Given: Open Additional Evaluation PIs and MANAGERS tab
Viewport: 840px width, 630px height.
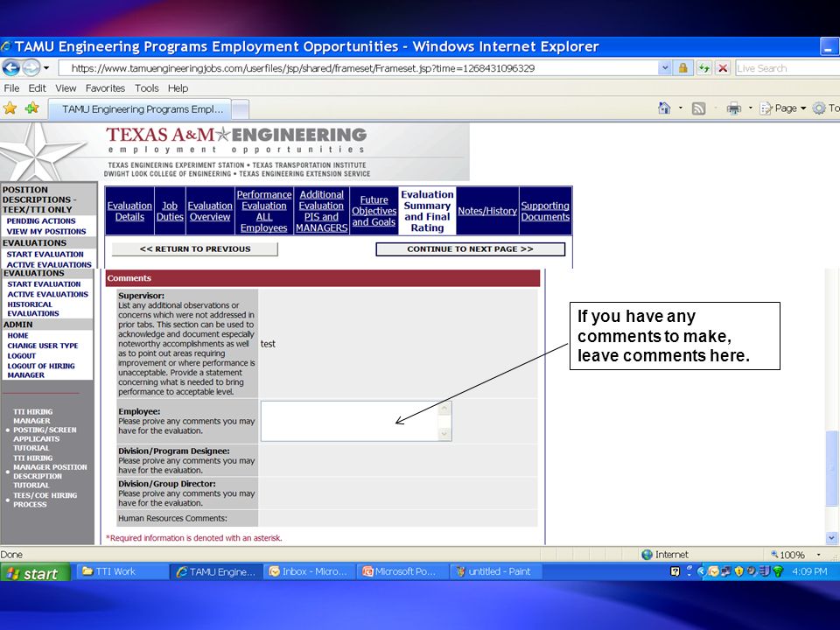Looking at the screenshot, I should (321, 211).
